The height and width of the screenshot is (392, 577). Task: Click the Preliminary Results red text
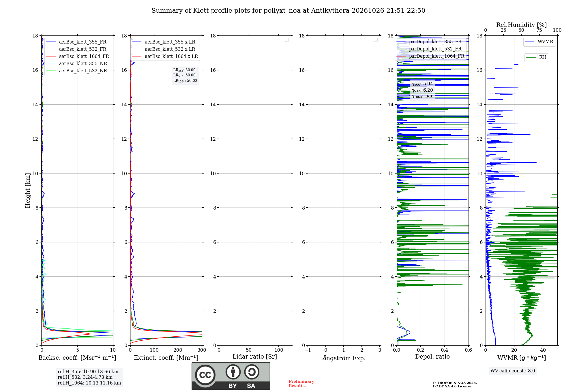coord(301,384)
